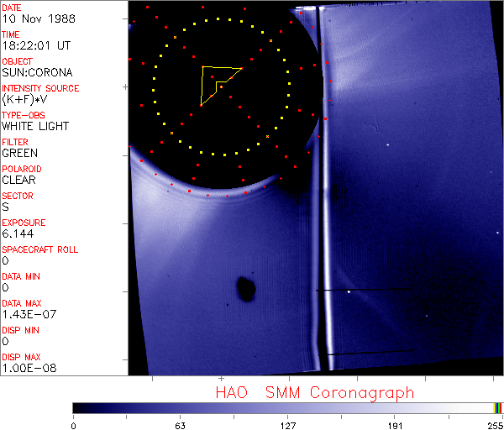The height and width of the screenshot is (430, 504).
Task: Select the time value 18:22:01 UT
Action: pos(35,45)
